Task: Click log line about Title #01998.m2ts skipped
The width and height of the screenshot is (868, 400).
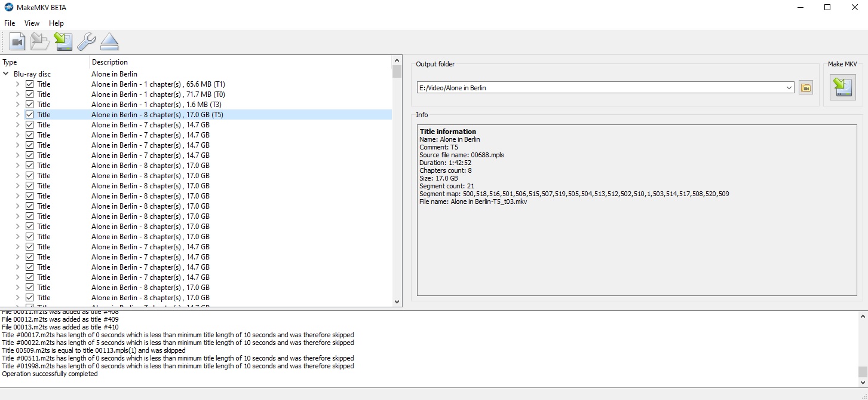Action: coord(178,366)
